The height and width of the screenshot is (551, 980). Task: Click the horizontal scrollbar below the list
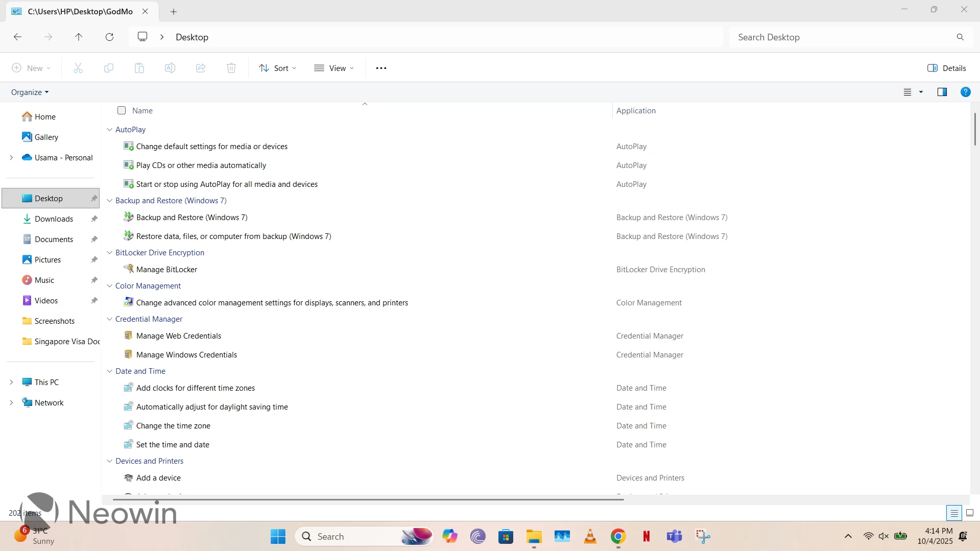(368, 499)
